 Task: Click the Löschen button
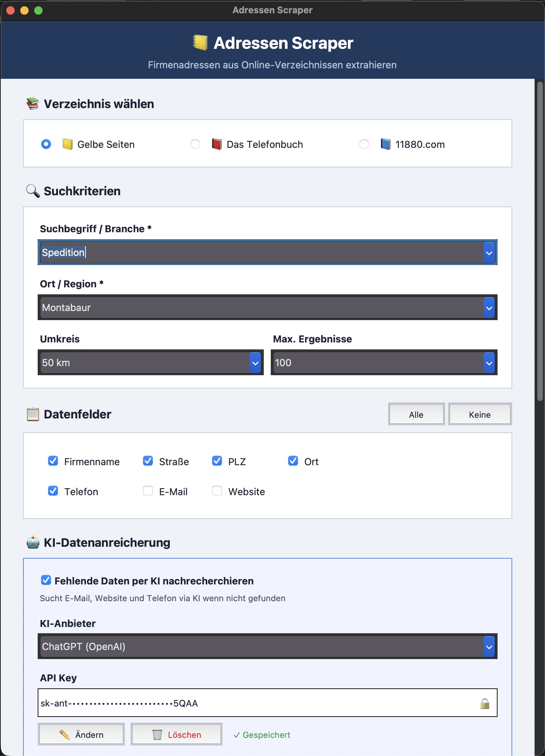177,734
